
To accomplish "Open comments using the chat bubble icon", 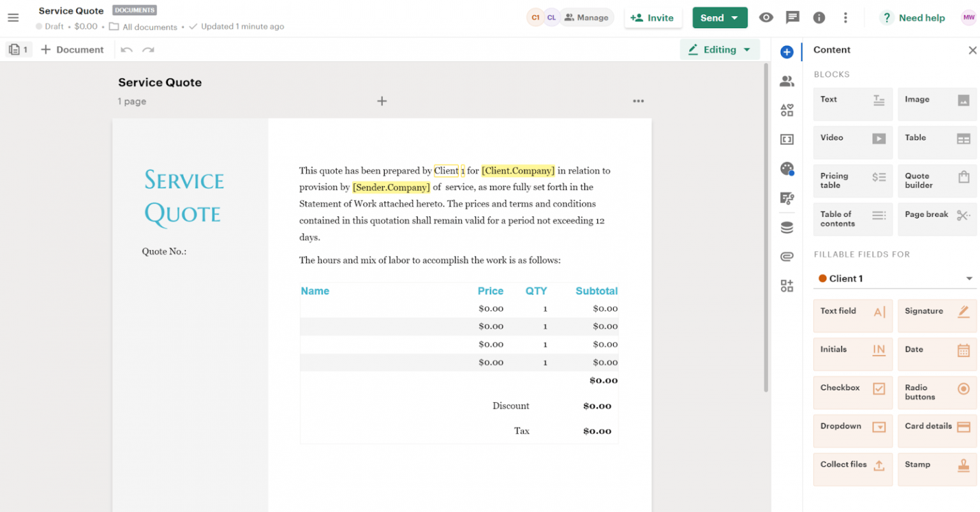I will pyautogui.click(x=792, y=18).
